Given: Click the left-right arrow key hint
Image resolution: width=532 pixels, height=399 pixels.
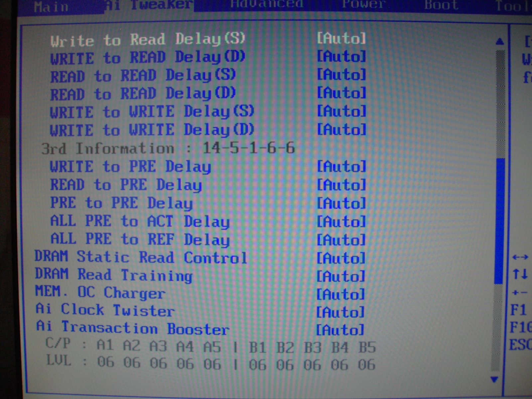Looking at the screenshot, I should [x=520, y=257].
